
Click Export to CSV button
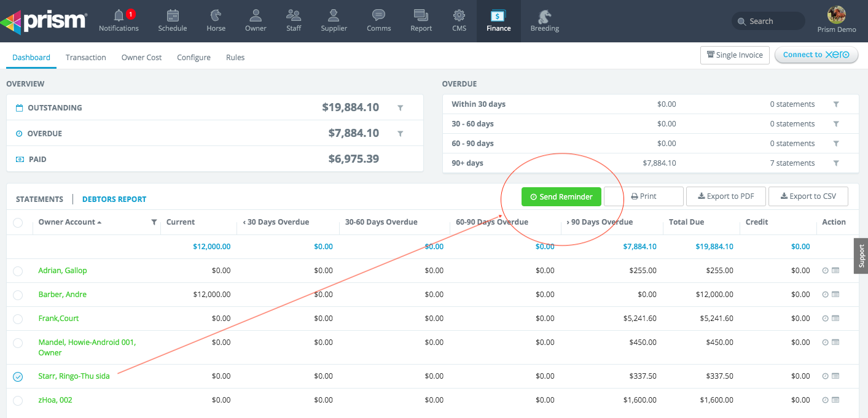click(808, 196)
